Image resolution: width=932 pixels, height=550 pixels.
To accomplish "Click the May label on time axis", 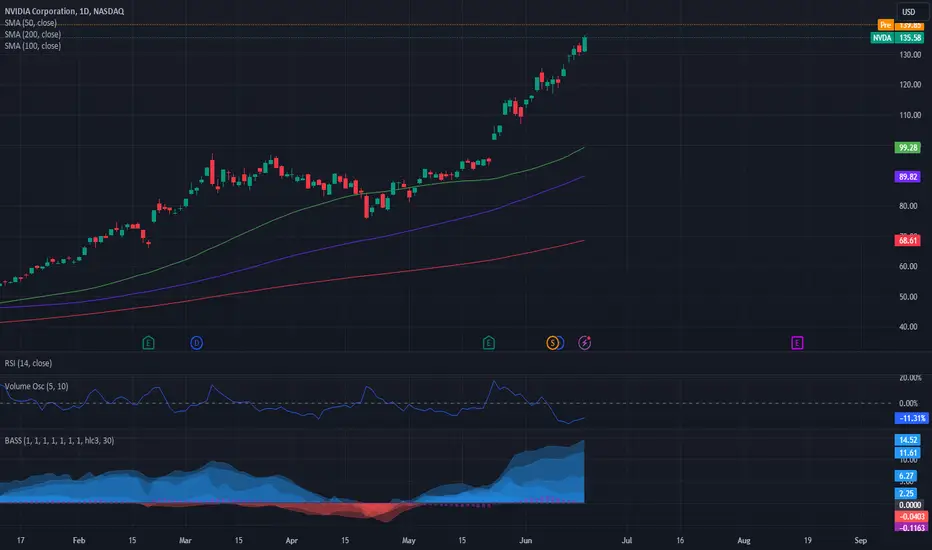I will click(408, 541).
